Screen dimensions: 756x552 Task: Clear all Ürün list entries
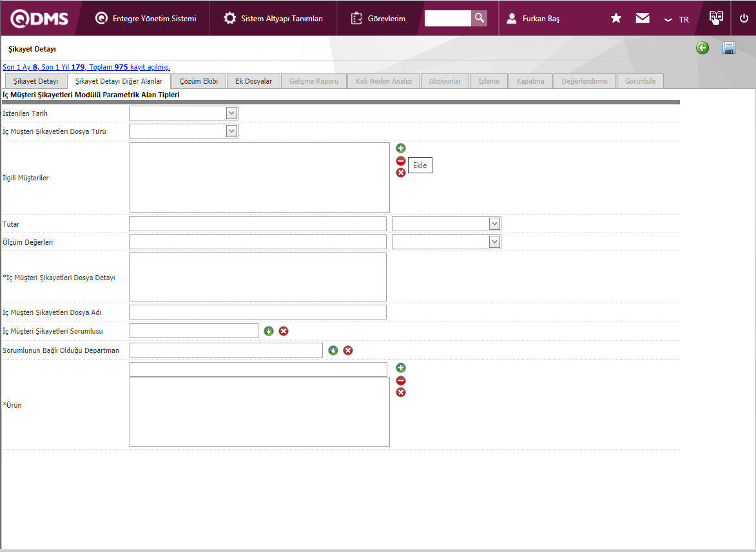pos(401,392)
